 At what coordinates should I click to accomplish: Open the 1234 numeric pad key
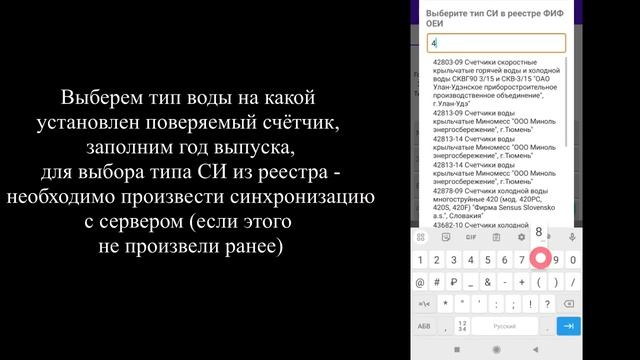pos(462,326)
